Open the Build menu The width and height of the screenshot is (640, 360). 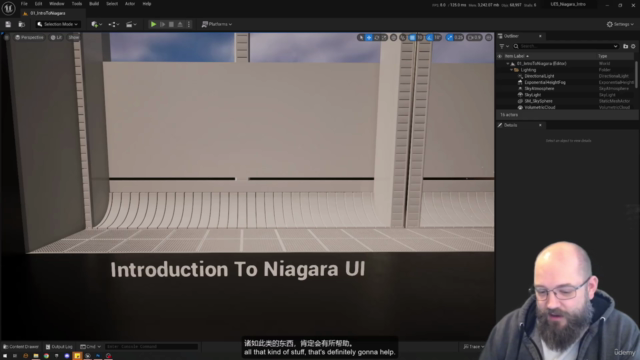[x=94, y=4]
